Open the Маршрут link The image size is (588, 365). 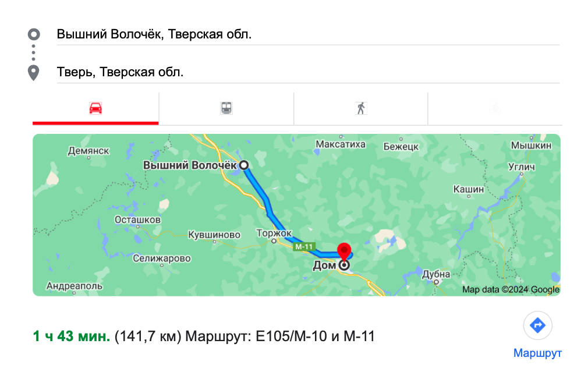537,353
